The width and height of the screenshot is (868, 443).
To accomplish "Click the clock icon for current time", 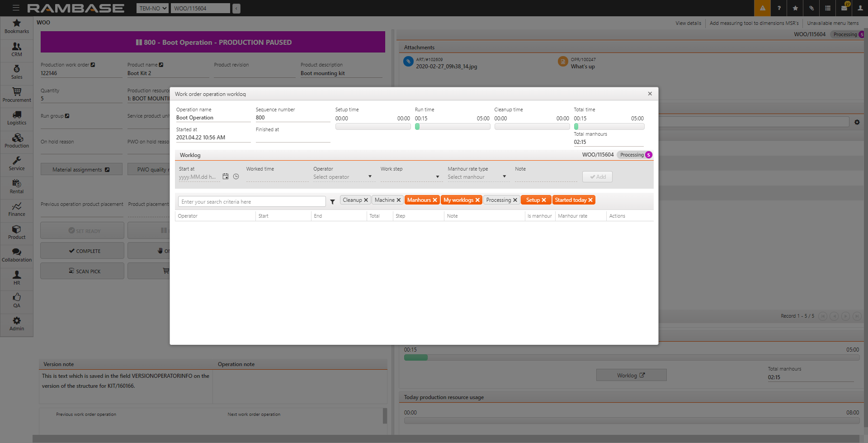I will [236, 176].
